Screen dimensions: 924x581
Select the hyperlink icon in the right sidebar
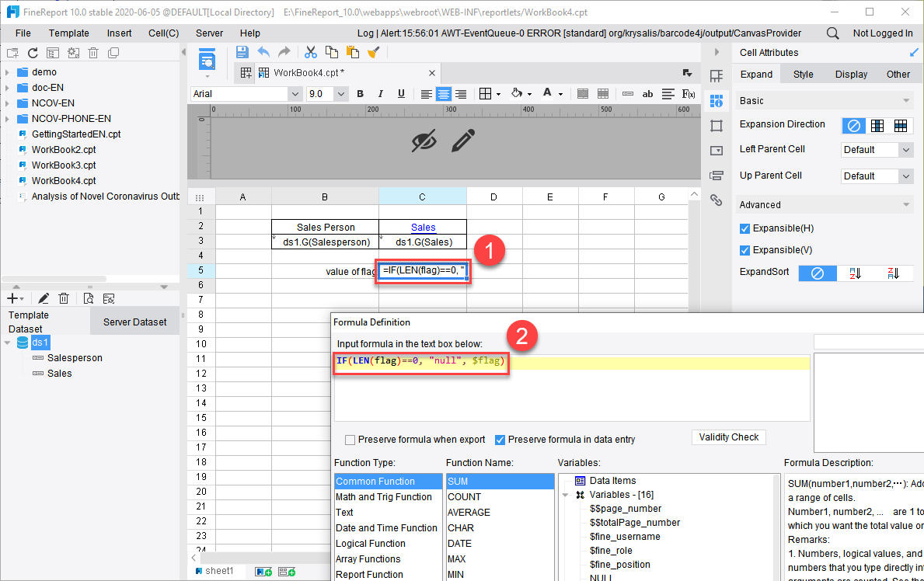pos(716,200)
